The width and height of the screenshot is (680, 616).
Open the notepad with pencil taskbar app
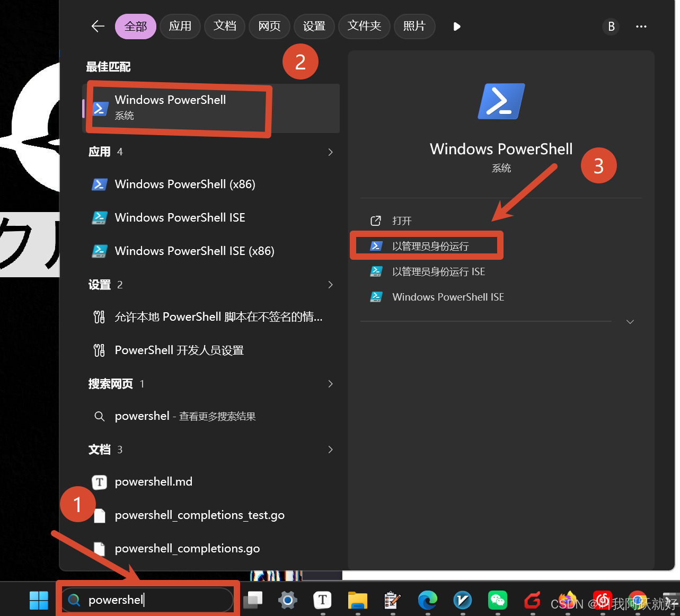pos(393,600)
